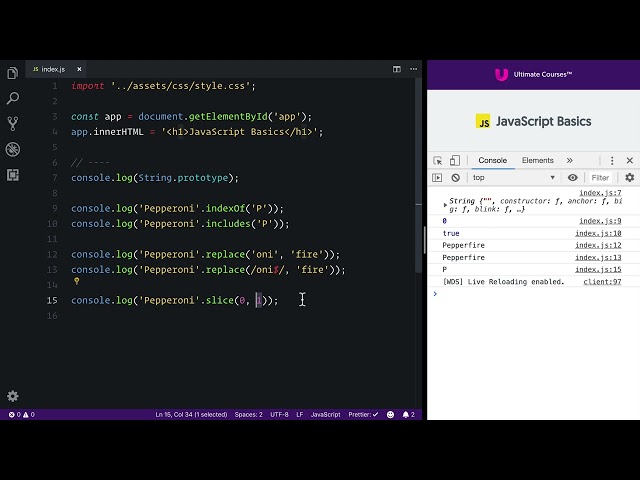
Task: Open the index.js:9 source link
Action: coord(600,221)
